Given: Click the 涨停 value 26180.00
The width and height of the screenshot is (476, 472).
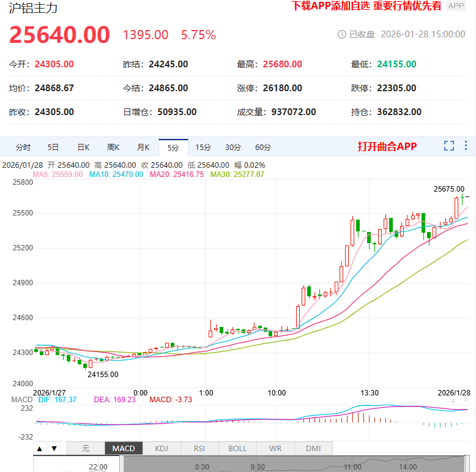Looking at the screenshot, I should point(282,88).
